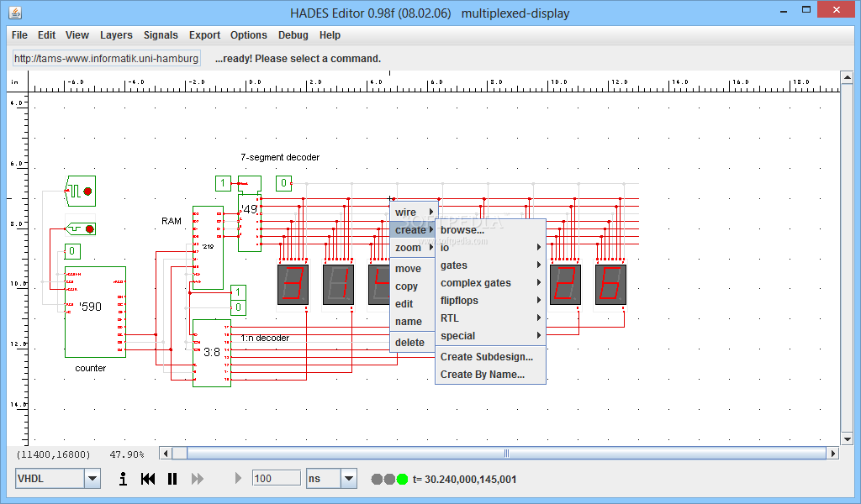Click the horizontal scrollbar left arrow
The height and width of the screenshot is (504, 861).
pyautogui.click(x=166, y=454)
